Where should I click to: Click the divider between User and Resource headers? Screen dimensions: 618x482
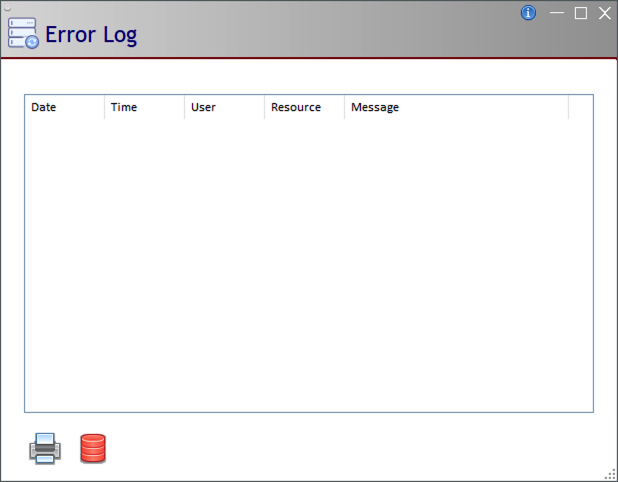(264, 107)
